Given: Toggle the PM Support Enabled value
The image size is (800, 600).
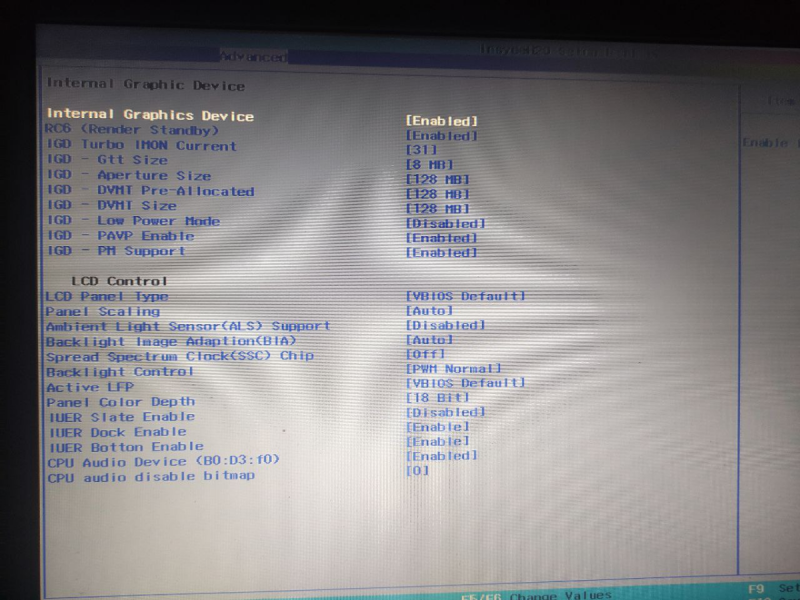Looking at the screenshot, I should click(x=442, y=253).
